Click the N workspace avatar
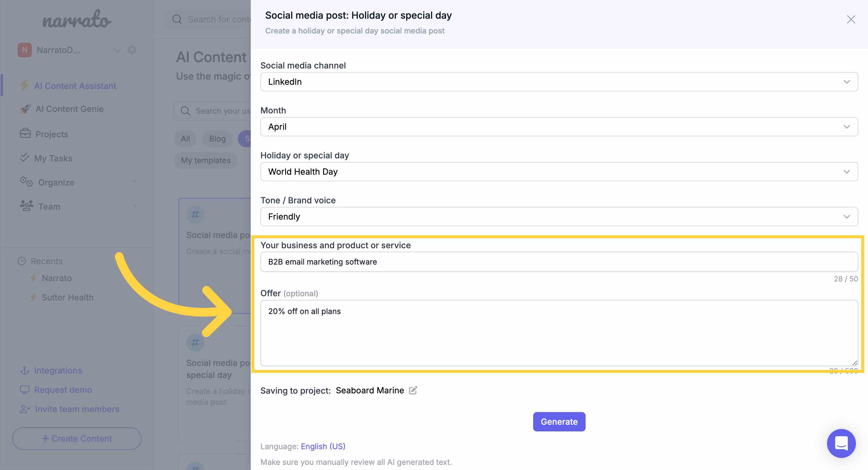 pyautogui.click(x=24, y=50)
